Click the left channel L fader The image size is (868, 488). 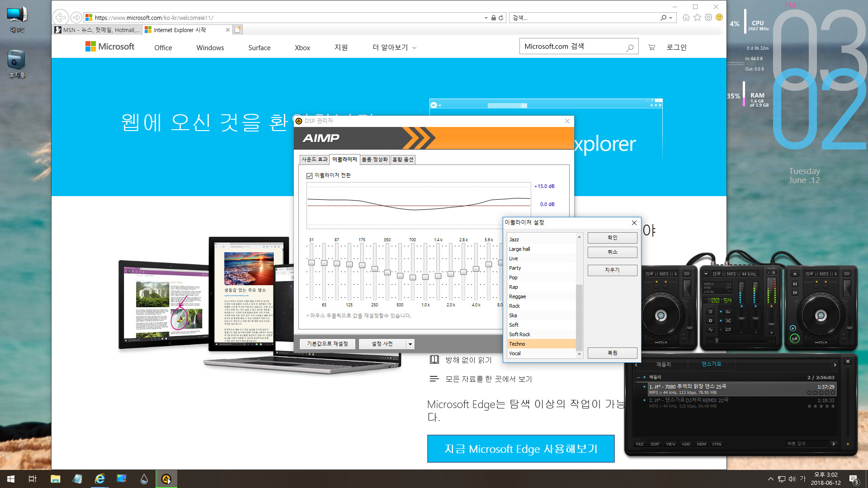coord(741,319)
